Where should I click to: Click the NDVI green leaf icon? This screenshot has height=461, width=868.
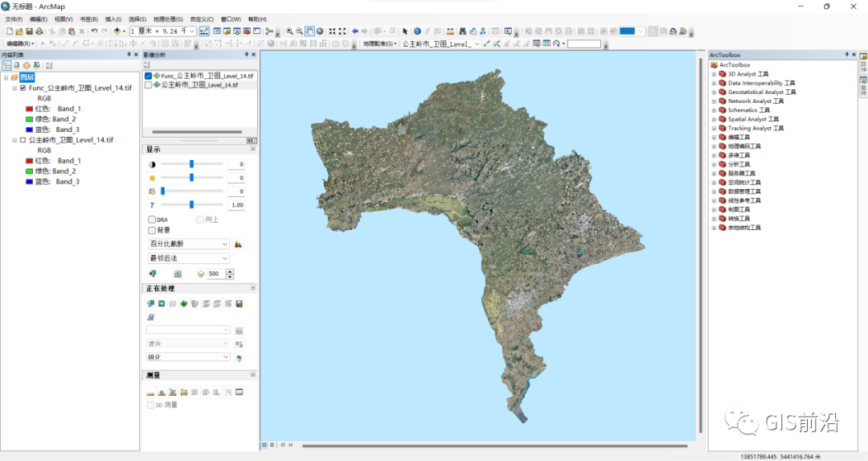coord(184,303)
